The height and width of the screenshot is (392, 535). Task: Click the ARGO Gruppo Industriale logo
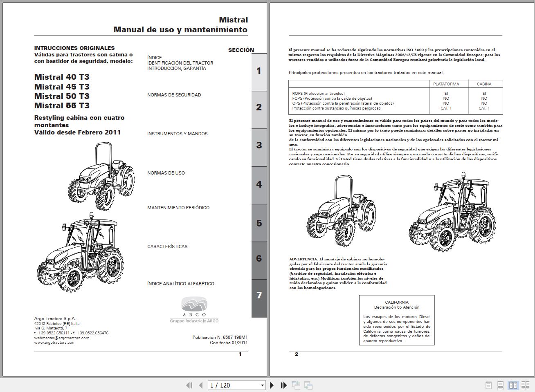(194, 310)
